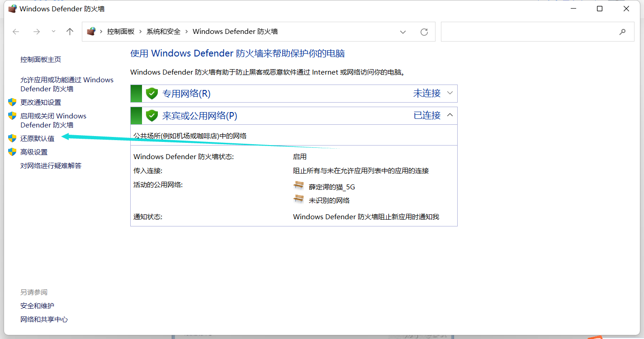This screenshot has width=644, height=339.
Task: Click the 专用网络(R) header text
Action: tap(186, 94)
